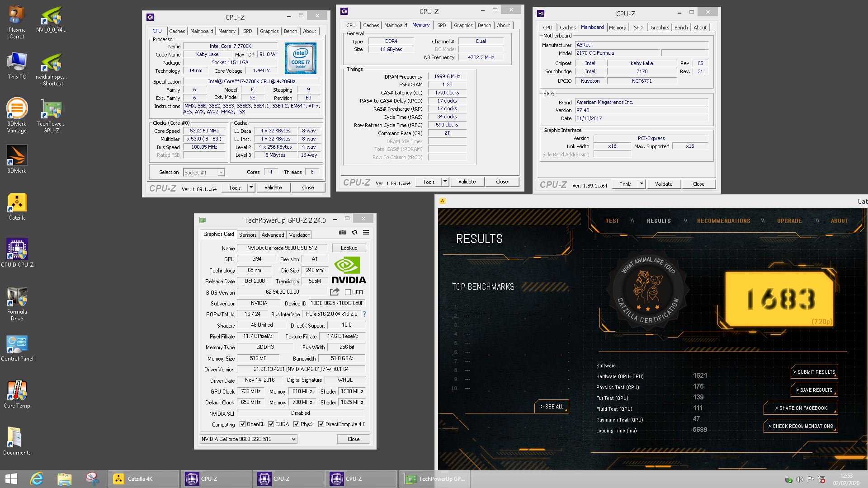868x488 pixels.
Task: Switch to SPD tab in Memory CPU-Z window
Action: click(442, 25)
